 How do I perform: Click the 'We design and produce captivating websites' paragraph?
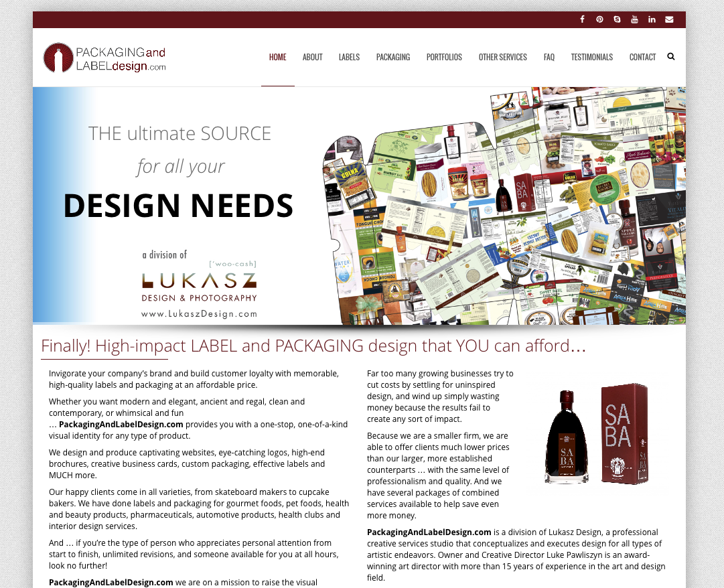187,464
